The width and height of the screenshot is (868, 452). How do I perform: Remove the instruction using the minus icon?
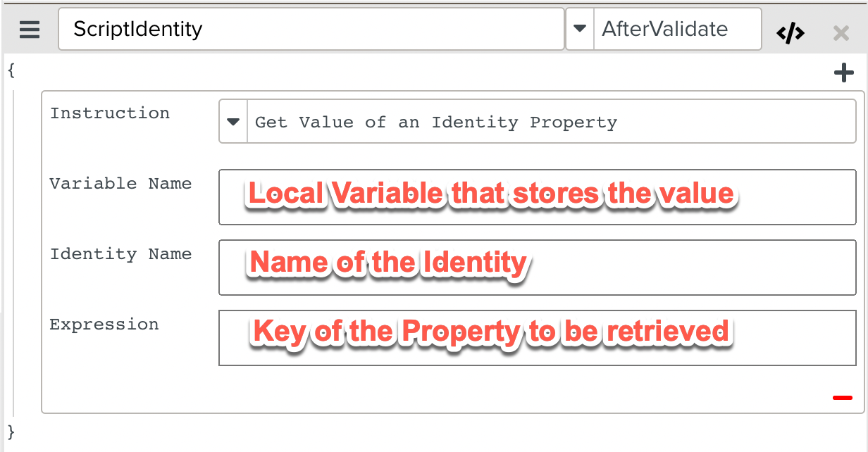(x=843, y=397)
